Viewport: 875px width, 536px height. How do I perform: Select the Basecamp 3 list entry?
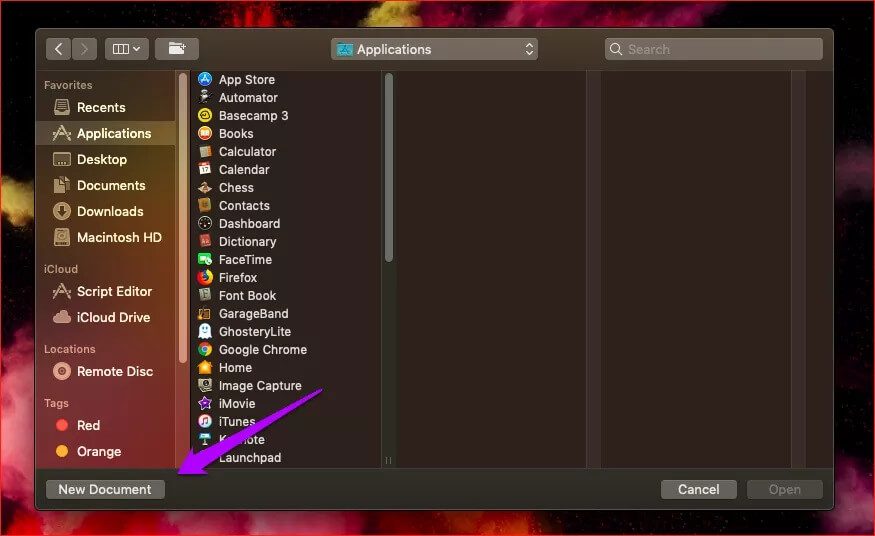tap(286, 115)
